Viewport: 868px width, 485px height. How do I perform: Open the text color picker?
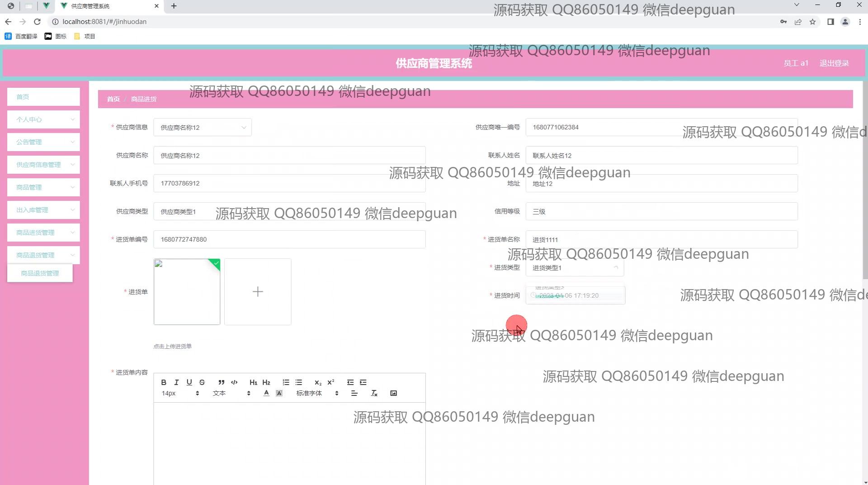click(266, 393)
